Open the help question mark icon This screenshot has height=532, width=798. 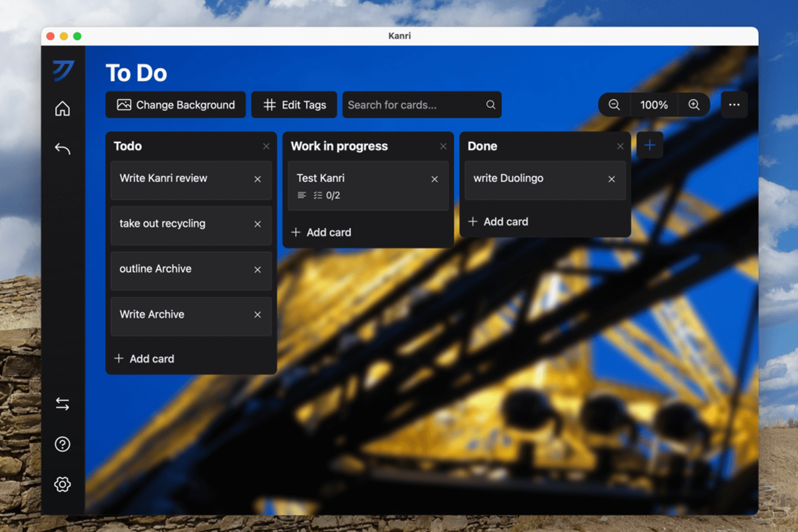tap(62, 444)
